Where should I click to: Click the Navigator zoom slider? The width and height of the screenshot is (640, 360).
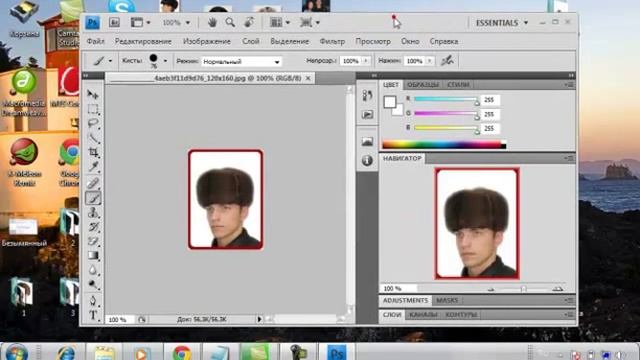[x=524, y=289]
